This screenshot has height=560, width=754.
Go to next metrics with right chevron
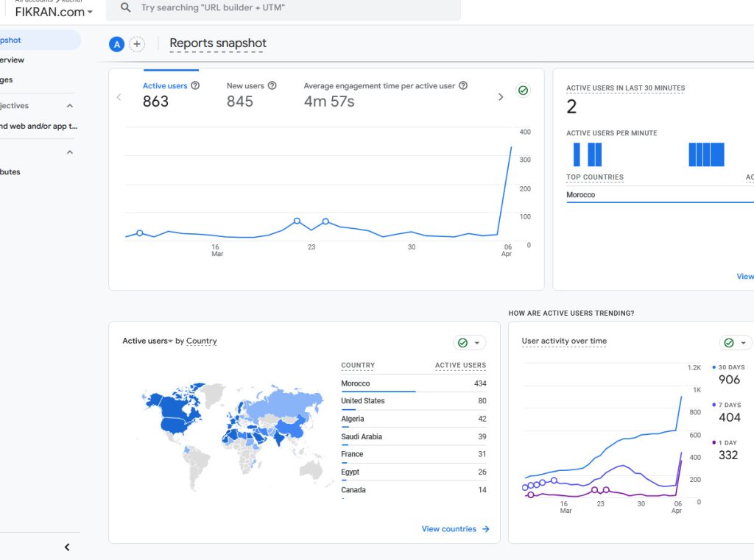coord(501,97)
